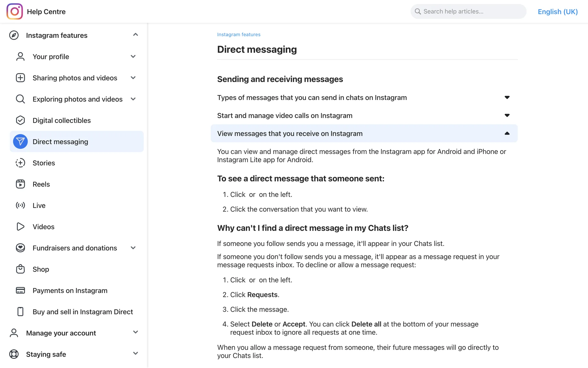Click the Instagram logo icon
The image size is (588, 368).
pos(15,12)
